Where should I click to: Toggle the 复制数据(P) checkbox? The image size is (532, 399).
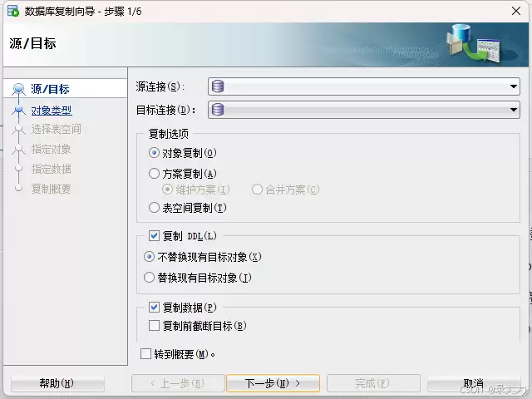(x=154, y=308)
